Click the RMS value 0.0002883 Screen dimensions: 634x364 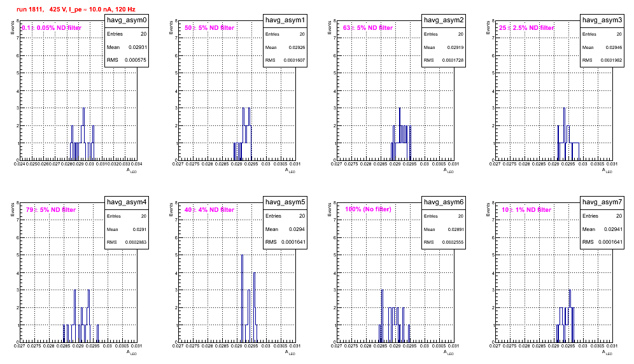136,242
